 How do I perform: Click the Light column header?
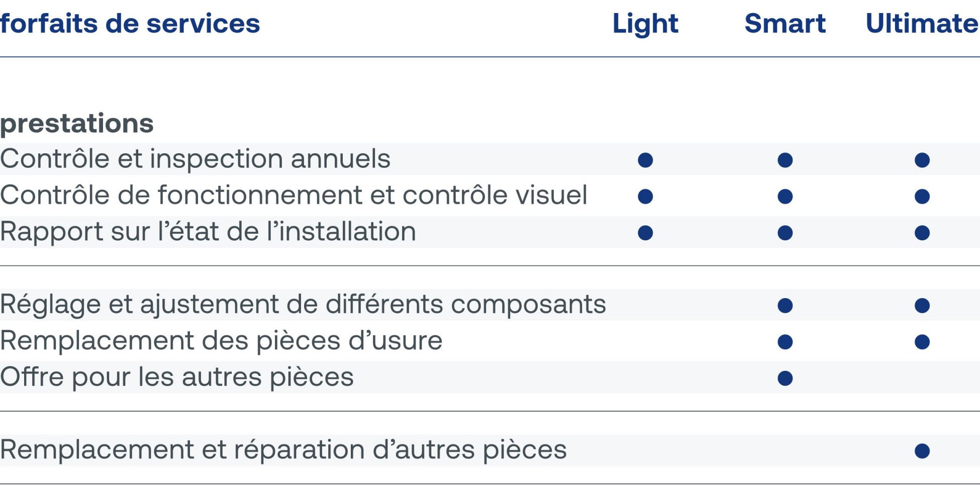tap(645, 24)
